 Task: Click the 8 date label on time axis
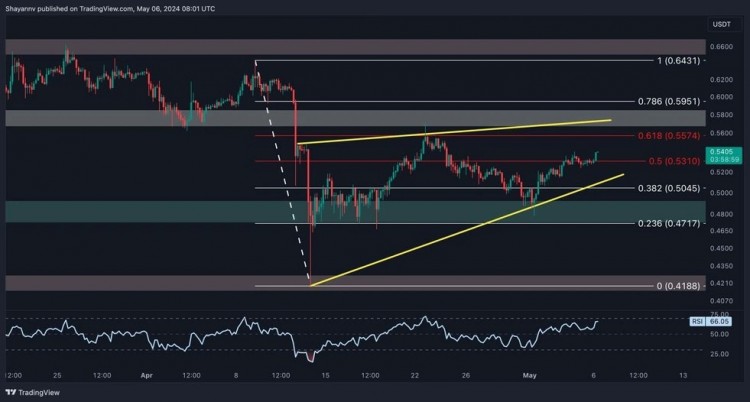(236, 376)
